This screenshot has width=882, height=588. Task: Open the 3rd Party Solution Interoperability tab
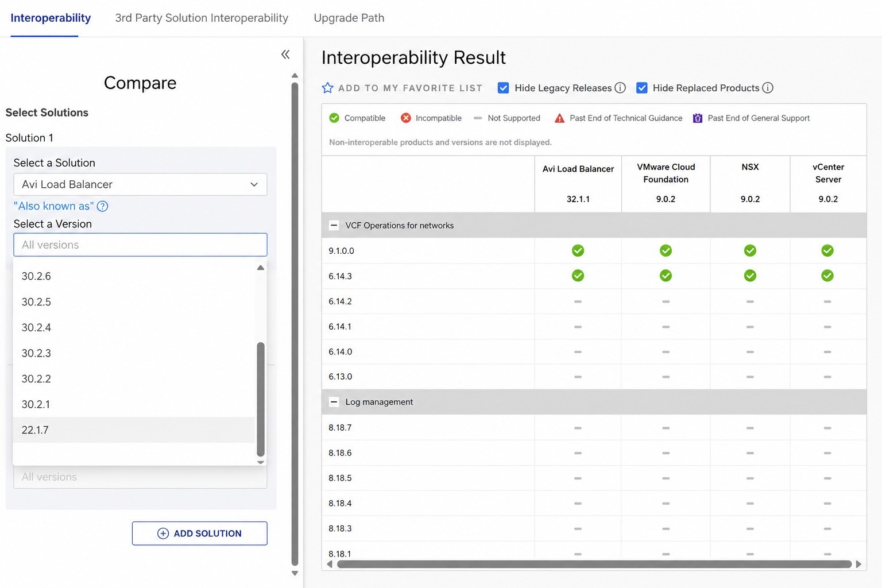point(202,18)
